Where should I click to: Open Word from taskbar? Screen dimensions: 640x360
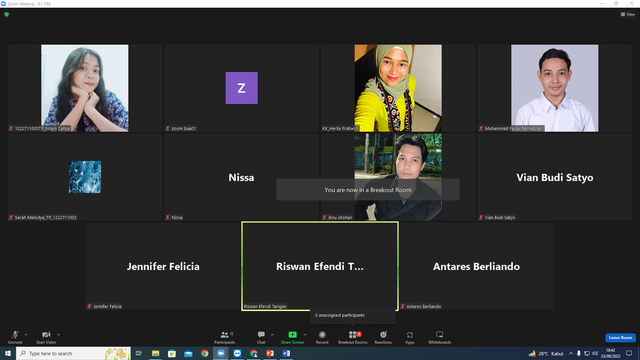coord(286,353)
